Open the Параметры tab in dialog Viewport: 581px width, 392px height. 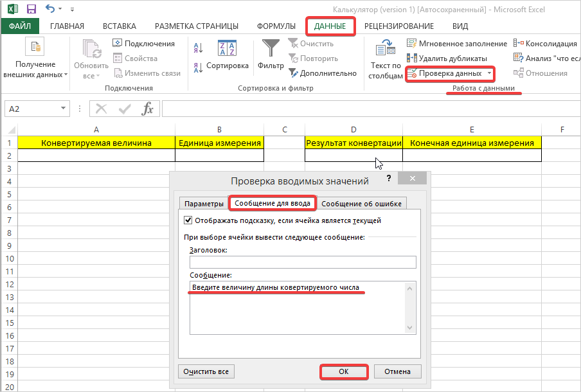[x=203, y=204]
